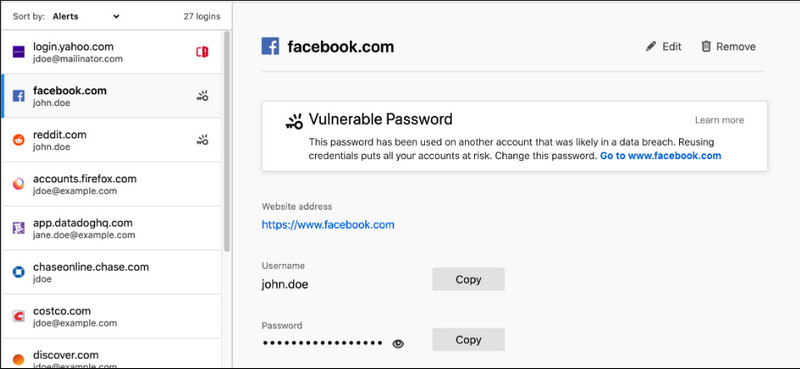
Task: Open the https://www.facebook.com website address
Action: tap(328, 225)
